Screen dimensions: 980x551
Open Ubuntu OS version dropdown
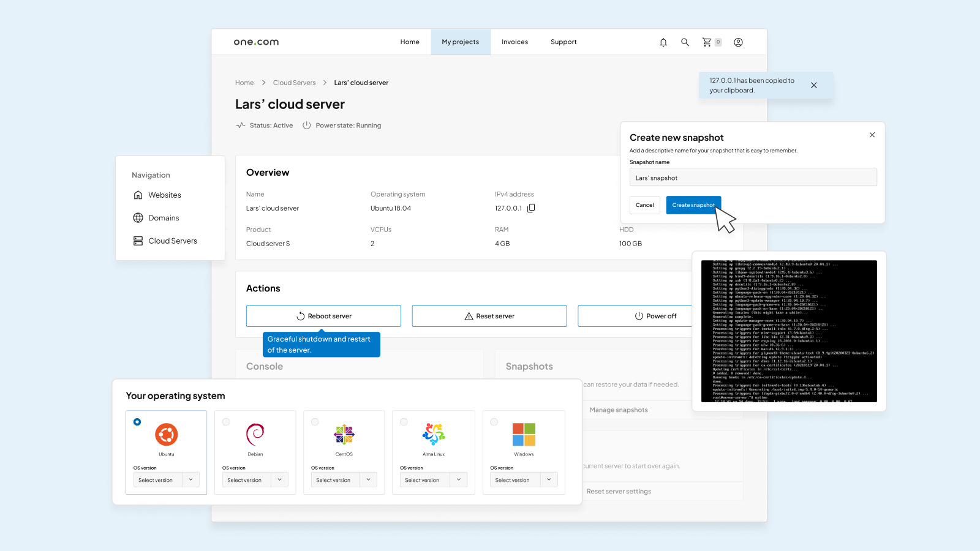tap(167, 480)
